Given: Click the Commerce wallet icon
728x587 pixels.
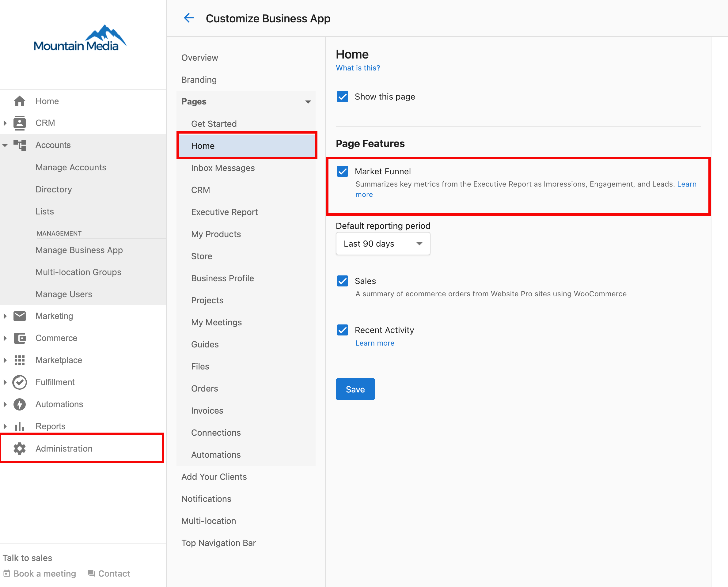Looking at the screenshot, I should pyautogui.click(x=20, y=338).
